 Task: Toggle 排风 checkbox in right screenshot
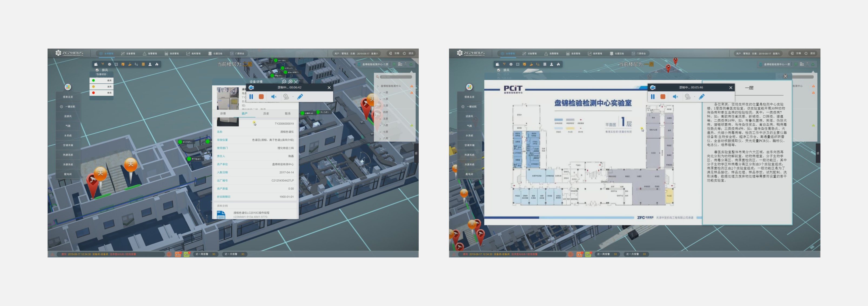coord(499,70)
